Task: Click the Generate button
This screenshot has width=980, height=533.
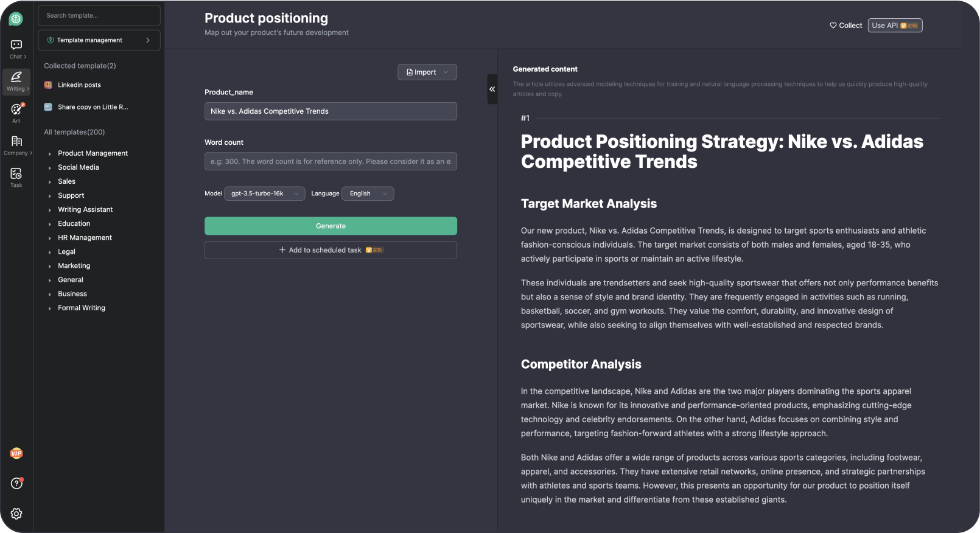Action: click(x=331, y=226)
